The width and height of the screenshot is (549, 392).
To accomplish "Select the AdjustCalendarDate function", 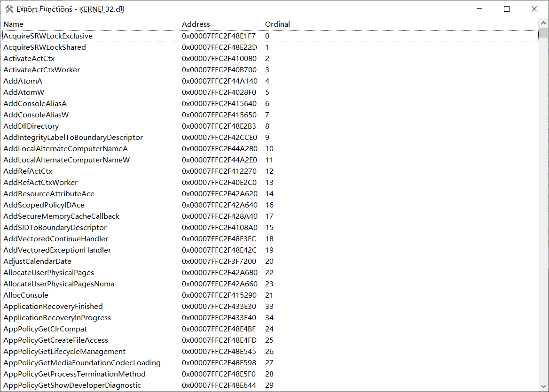I will pyautogui.click(x=270, y=261).
